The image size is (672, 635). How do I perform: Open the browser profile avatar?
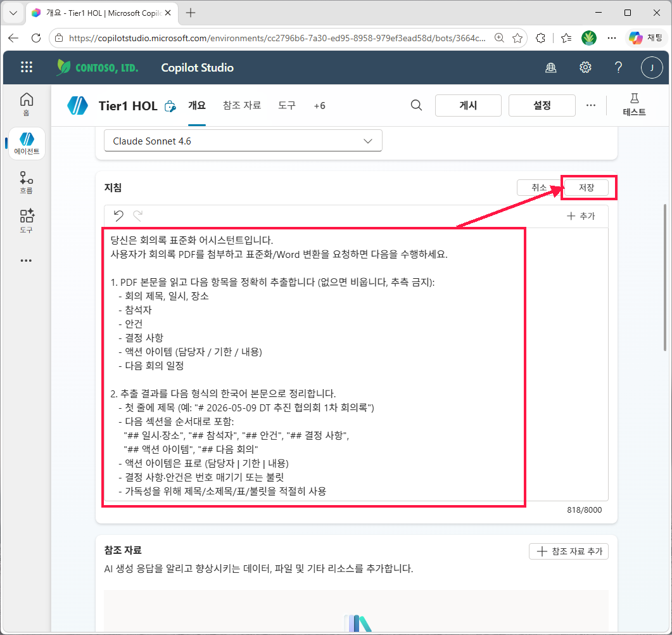[x=589, y=38]
